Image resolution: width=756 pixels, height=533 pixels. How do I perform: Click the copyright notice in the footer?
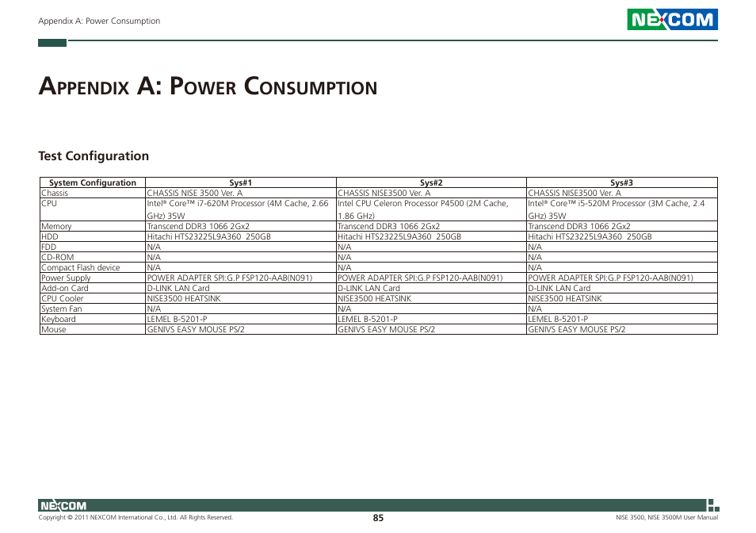coord(136,518)
